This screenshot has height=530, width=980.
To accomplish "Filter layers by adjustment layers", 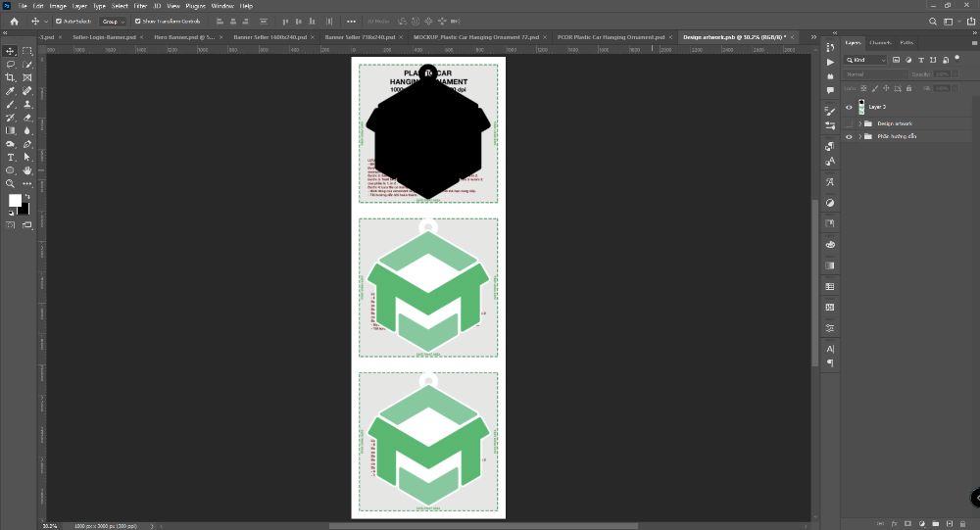I will point(908,60).
